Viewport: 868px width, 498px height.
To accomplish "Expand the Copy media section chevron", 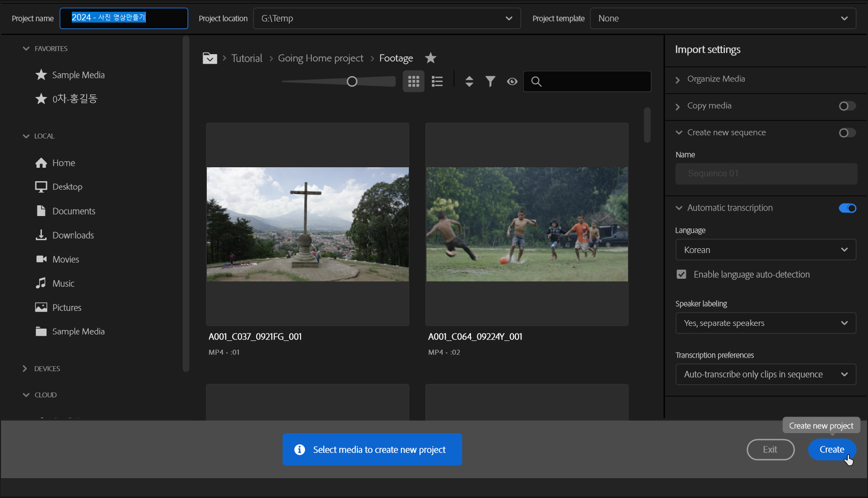I will tap(678, 107).
